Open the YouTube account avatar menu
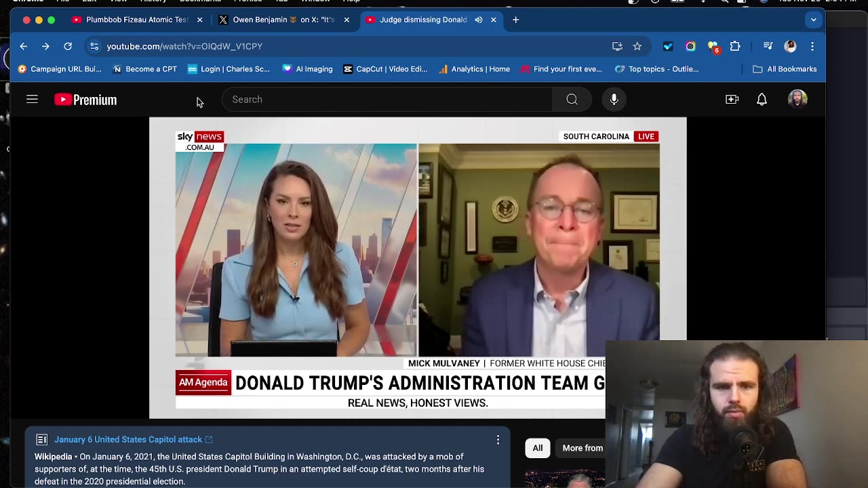 coord(797,100)
